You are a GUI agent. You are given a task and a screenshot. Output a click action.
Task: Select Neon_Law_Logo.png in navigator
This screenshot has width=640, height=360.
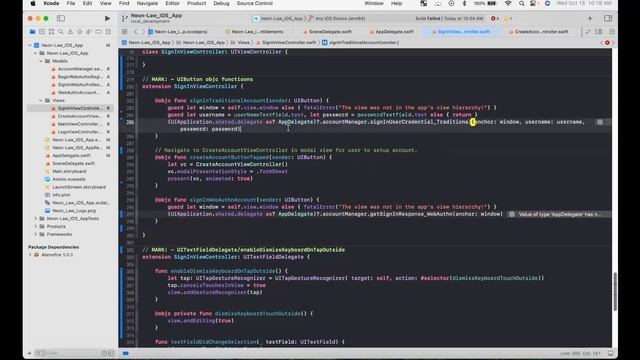70,210
